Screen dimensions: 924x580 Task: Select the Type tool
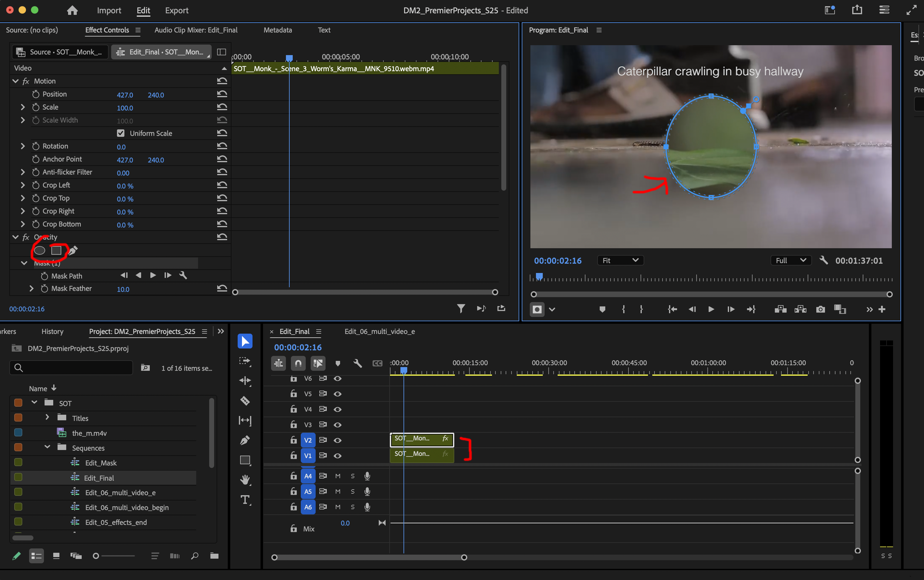pos(245,500)
